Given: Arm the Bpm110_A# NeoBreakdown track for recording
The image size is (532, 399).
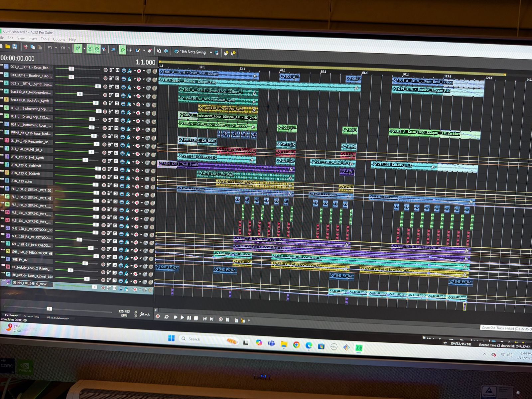Looking at the screenshot, I should click(x=105, y=95).
